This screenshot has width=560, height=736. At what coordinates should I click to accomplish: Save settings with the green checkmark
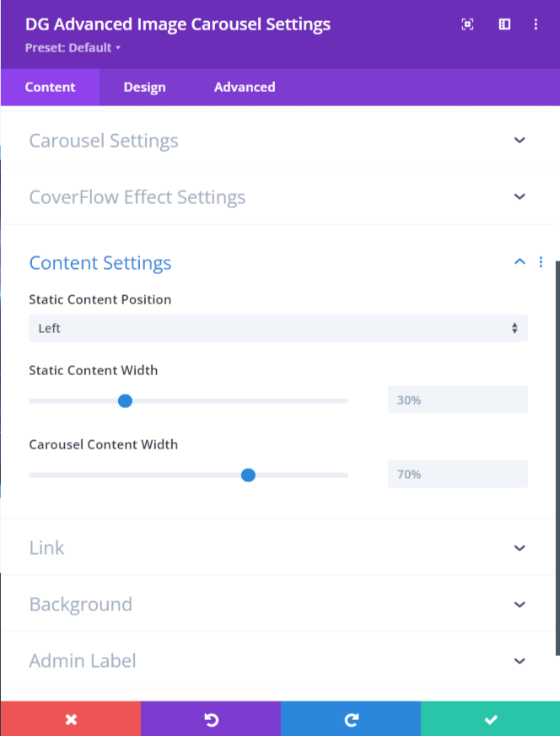[x=491, y=718]
